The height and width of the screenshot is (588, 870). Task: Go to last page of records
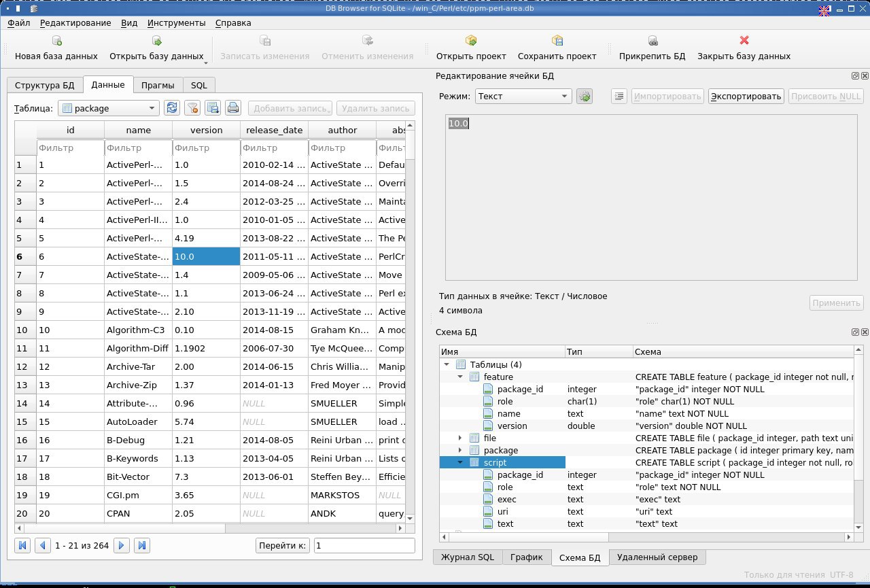coord(142,545)
